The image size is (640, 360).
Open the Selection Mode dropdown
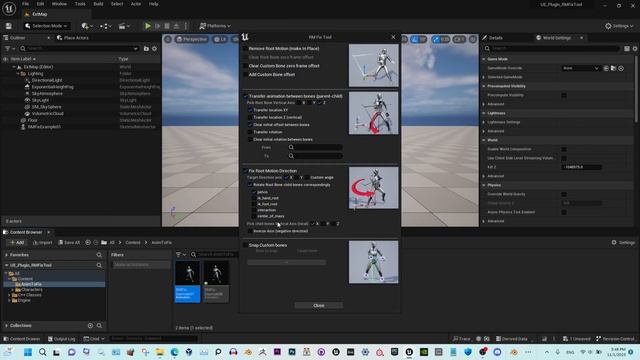pos(46,26)
